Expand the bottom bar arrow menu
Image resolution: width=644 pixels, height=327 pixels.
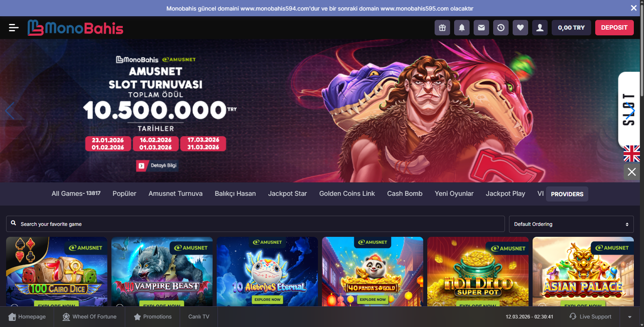tap(630, 317)
